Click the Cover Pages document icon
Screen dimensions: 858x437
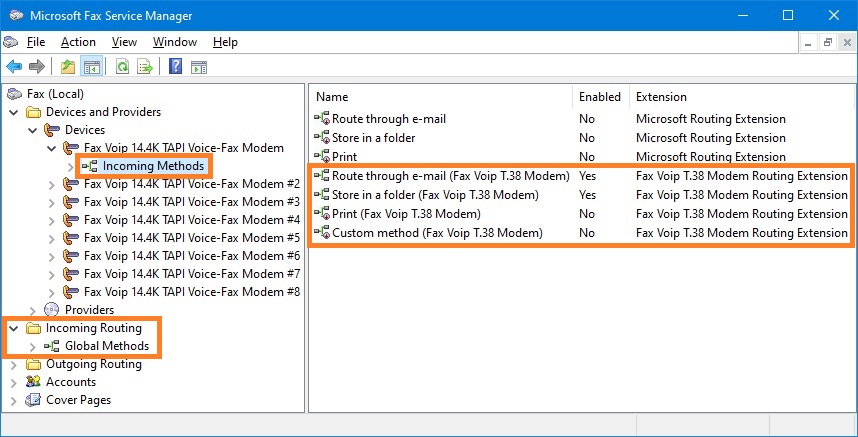pyautogui.click(x=33, y=400)
